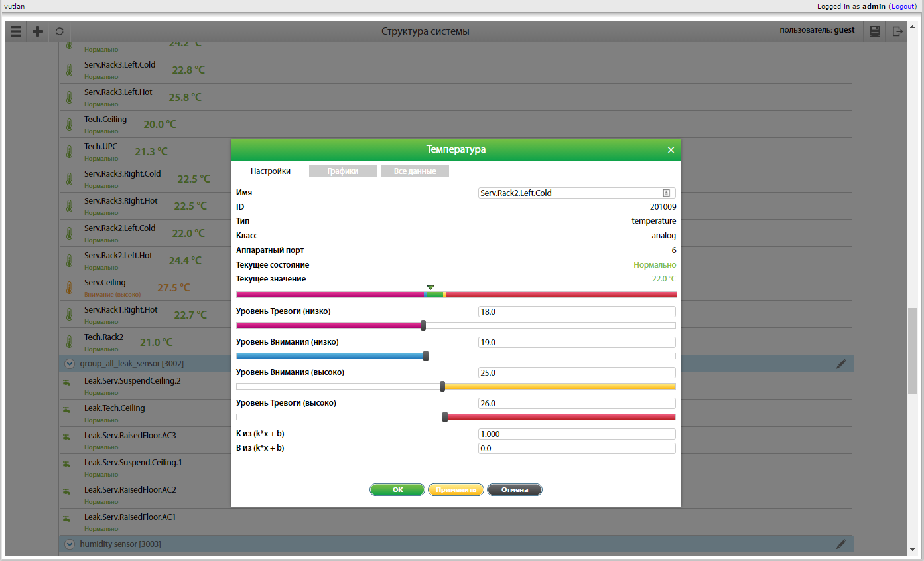Switch to the Графики tab
Viewport: 924px width, 561px height.
click(x=343, y=171)
